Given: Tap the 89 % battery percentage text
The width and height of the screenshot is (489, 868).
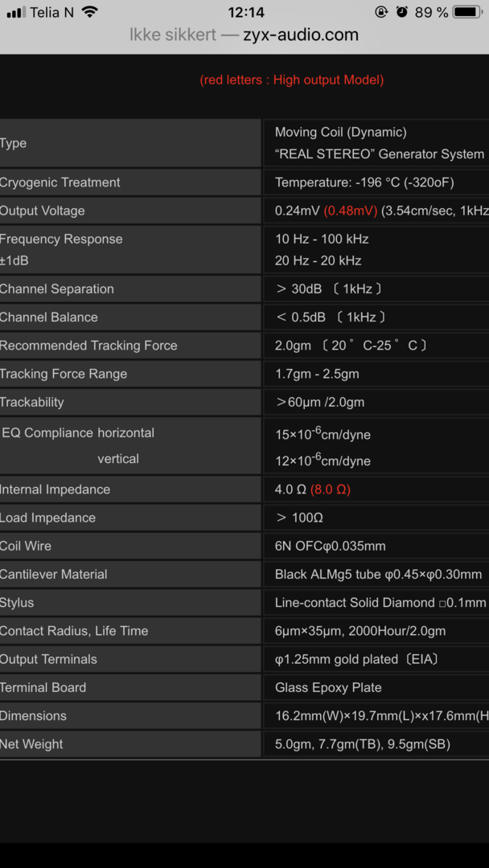Looking at the screenshot, I should (433, 12).
